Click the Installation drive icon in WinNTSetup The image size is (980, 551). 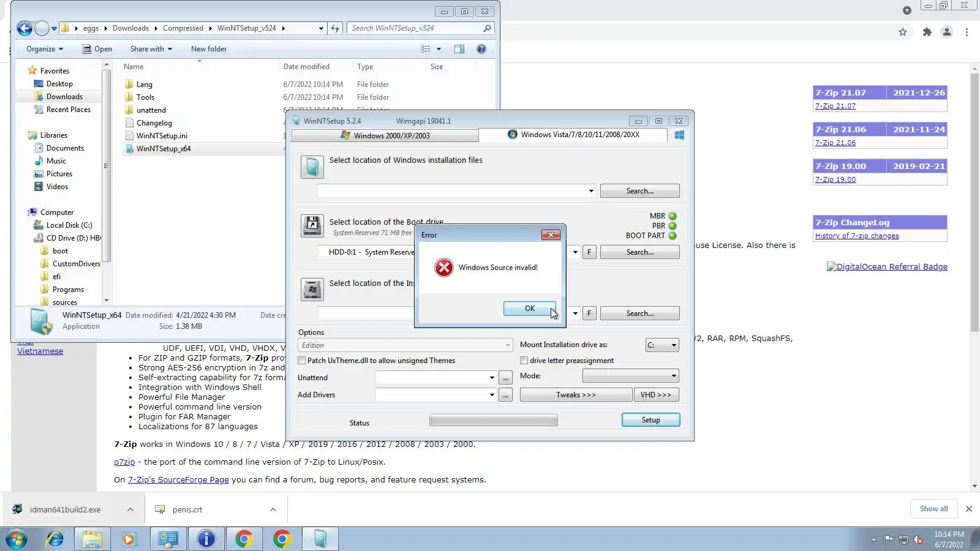pyautogui.click(x=312, y=289)
